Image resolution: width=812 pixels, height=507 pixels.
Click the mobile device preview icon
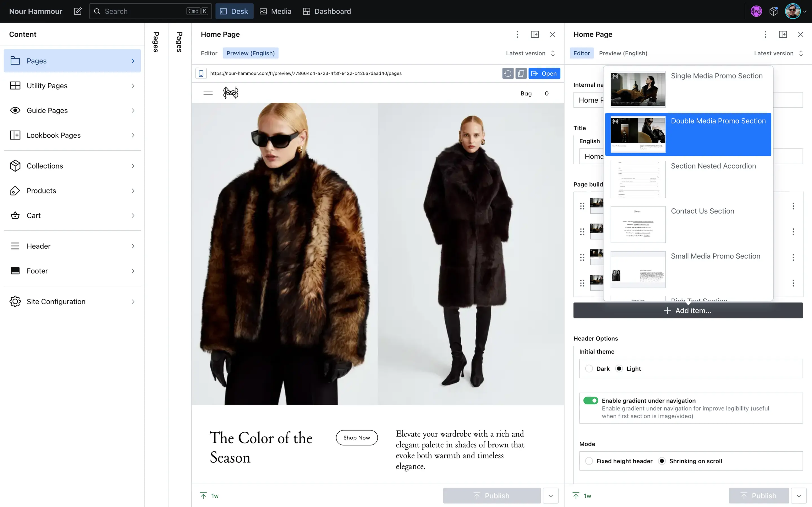click(x=201, y=73)
